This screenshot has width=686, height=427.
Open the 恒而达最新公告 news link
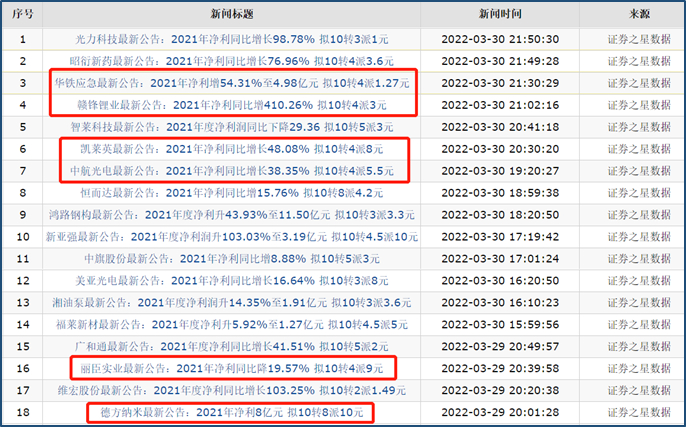(x=232, y=193)
